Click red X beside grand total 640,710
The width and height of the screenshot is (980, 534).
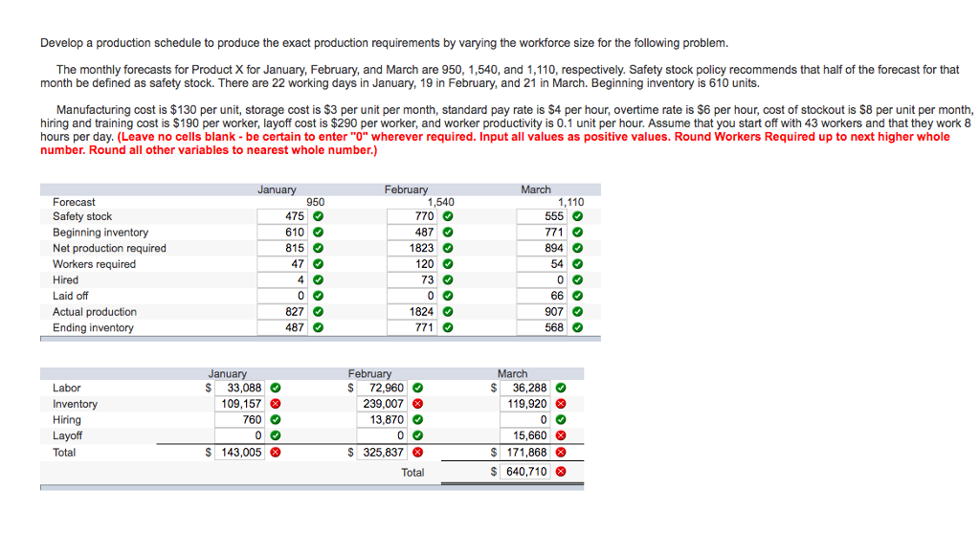(x=561, y=472)
